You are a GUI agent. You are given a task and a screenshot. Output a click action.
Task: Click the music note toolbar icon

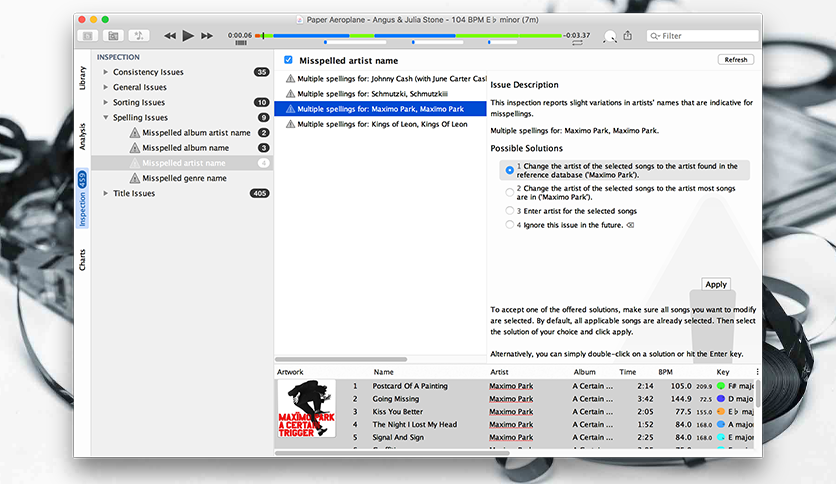click(139, 36)
